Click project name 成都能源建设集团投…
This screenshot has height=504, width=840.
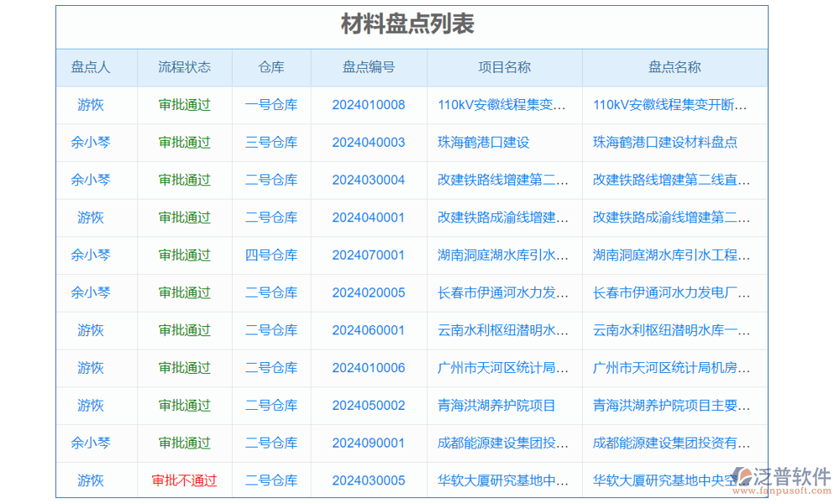pos(503,443)
